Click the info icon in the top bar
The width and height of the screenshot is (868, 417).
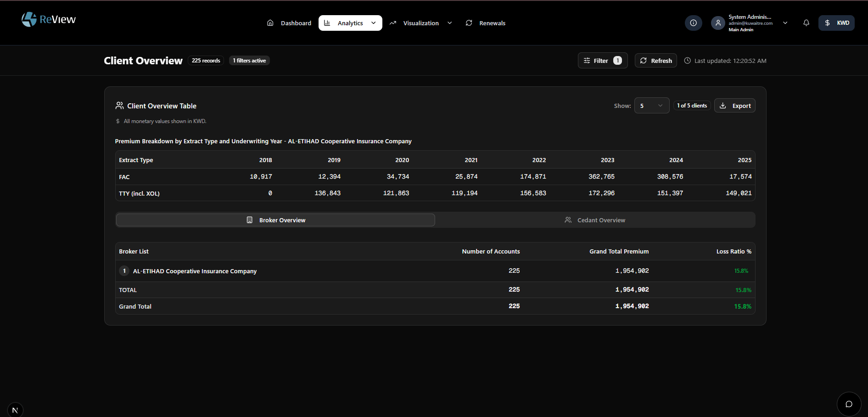coord(693,23)
